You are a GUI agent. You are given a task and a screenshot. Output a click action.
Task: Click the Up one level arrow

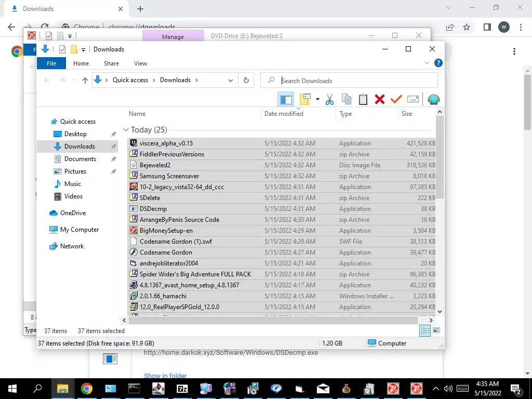click(85, 81)
